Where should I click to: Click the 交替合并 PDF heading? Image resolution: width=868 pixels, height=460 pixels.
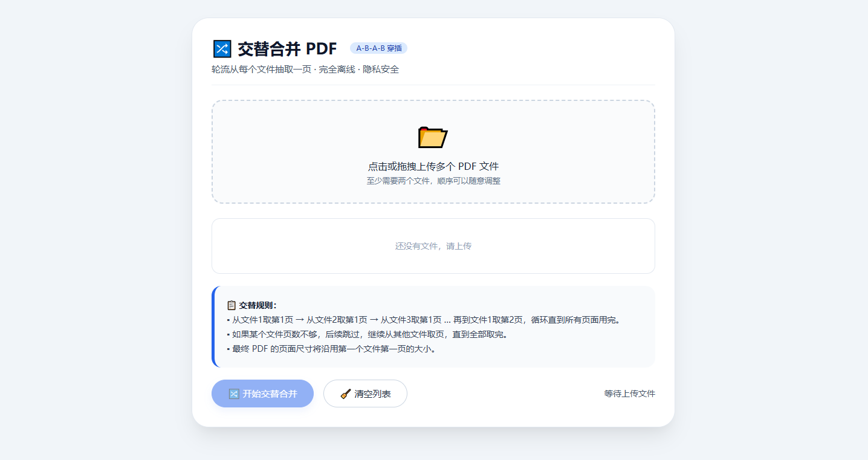tap(287, 48)
